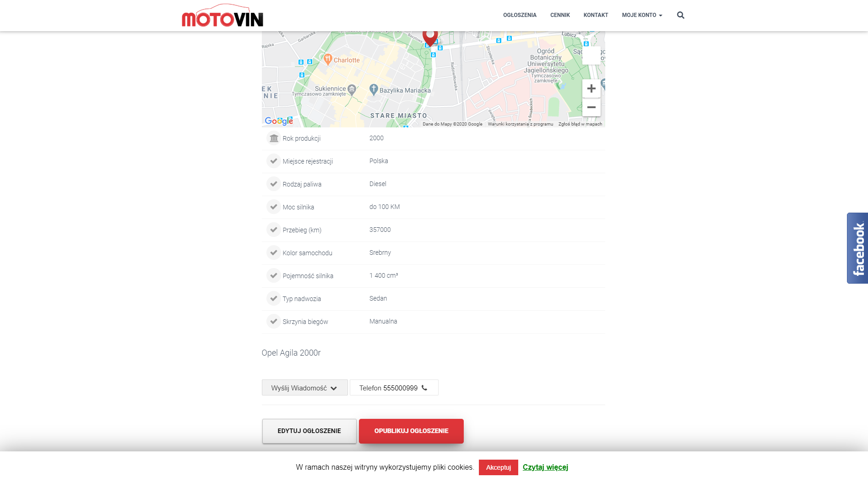Zoom in on the map
The image size is (868, 483).
coord(591,88)
